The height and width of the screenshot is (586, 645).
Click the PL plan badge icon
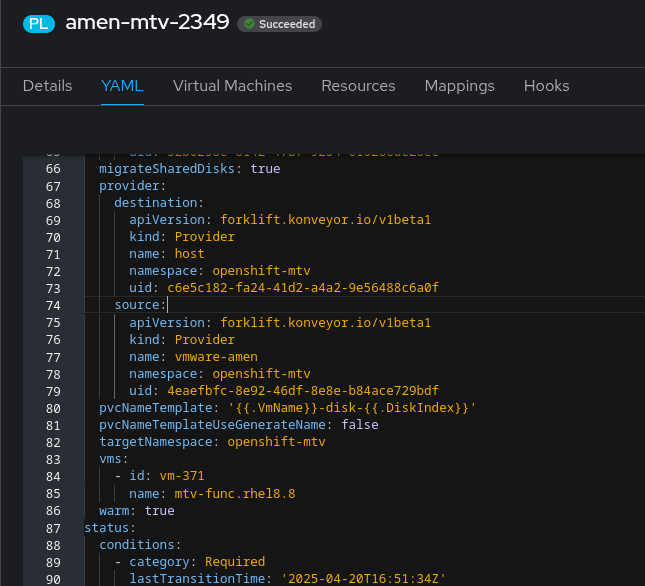[x=39, y=23]
